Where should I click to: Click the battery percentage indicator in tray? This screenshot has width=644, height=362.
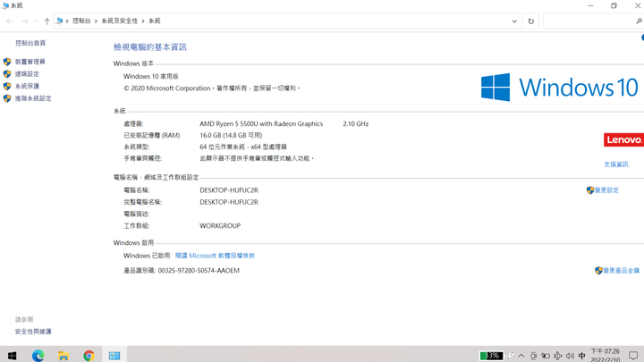(491, 356)
